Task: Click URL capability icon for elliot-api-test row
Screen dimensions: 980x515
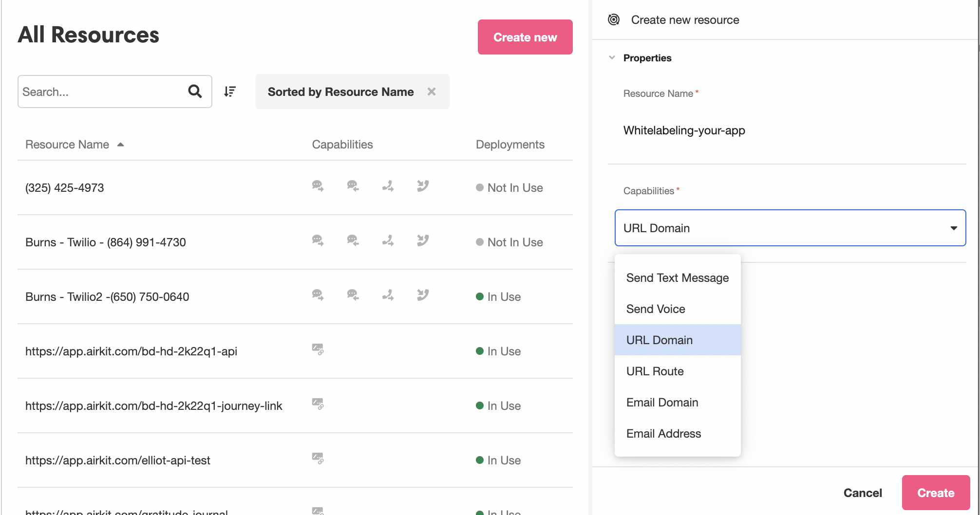Action: coord(318,459)
